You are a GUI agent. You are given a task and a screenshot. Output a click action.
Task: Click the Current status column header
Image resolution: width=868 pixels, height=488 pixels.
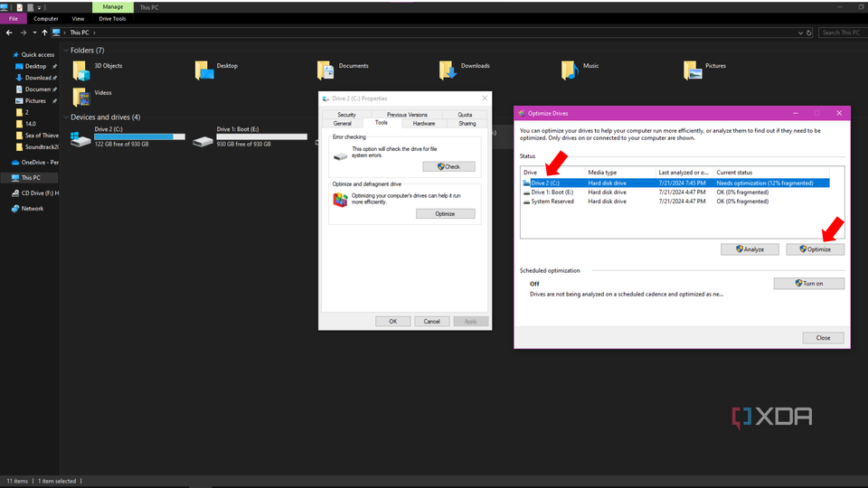[x=771, y=173]
